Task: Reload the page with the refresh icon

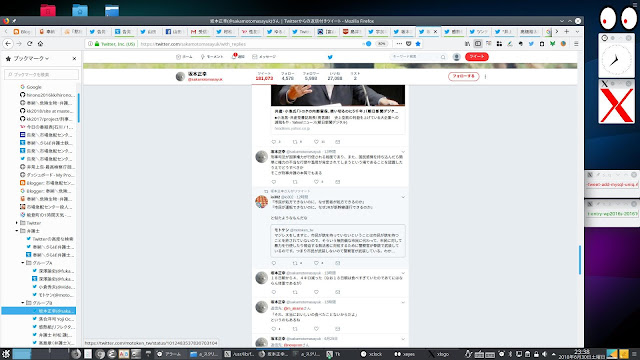Action: click(29, 44)
